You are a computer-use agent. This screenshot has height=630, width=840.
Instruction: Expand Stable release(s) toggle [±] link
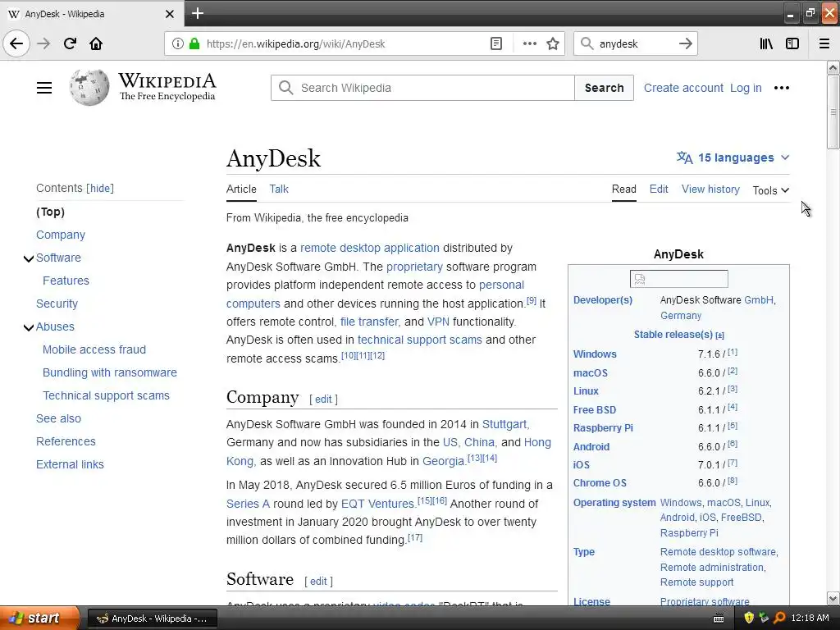pos(719,336)
